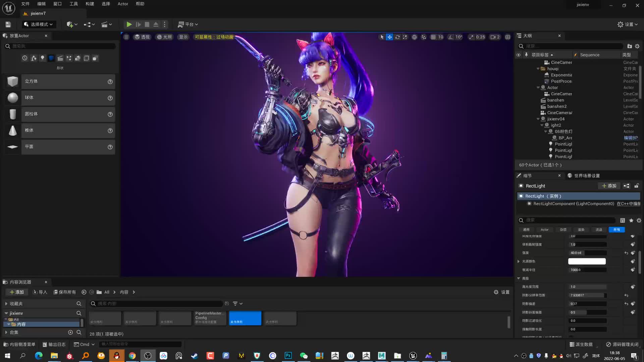Collapse the jixienv04 actor tree

tap(538, 119)
